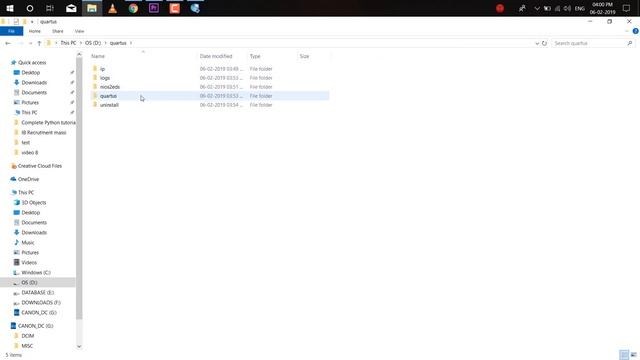Image resolution: width=640 pixels, height=360 pixels.
Task: Open DCIM folder under CANON_DC
Action: coord(28,336)
